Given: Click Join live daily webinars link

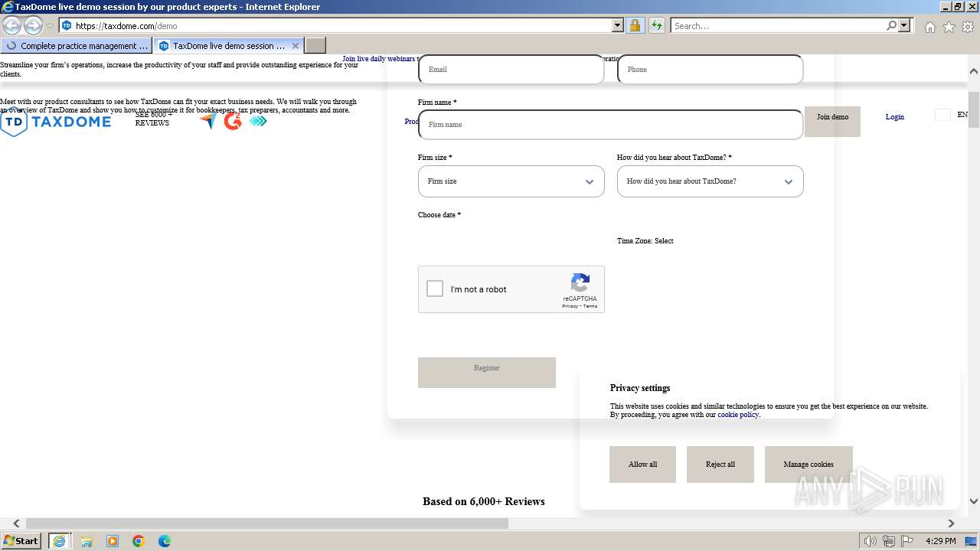Looking at the screenshot, I should pyautogui.click(x=379, y=59).
